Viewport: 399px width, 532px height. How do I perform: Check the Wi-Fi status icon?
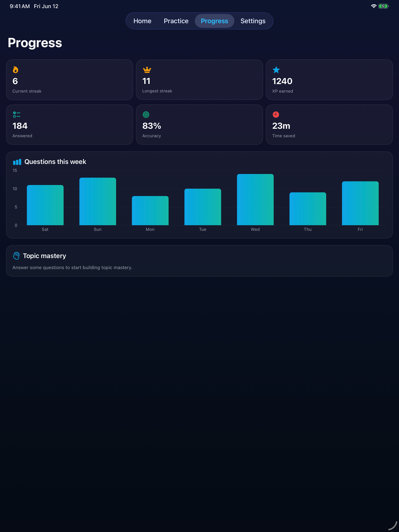(373, 6)
